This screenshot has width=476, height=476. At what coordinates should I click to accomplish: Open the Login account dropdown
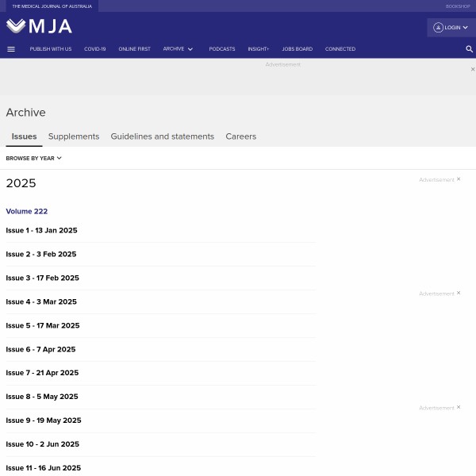pos(451,28)
